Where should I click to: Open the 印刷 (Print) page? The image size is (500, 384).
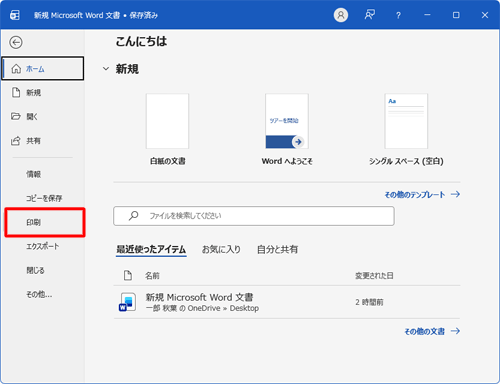(x=45, y=222)
